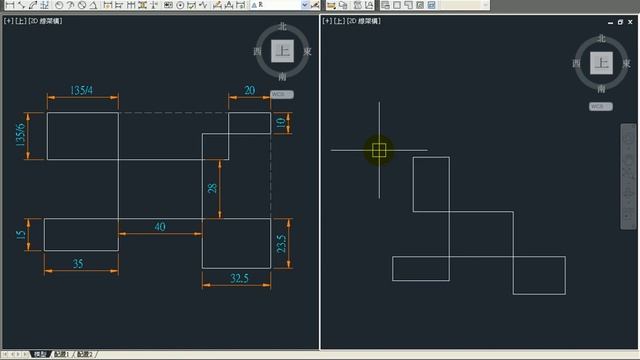Switch to the 模型 tab
The width and height of the screenshot is (640, 360).
pyautogui.click(x=40, y=354)
